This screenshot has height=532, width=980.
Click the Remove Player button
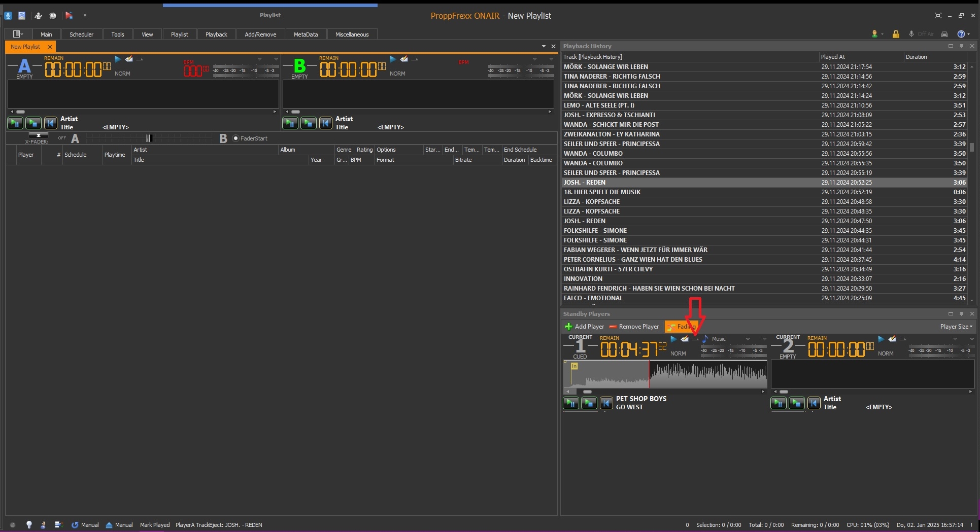(x=634, y=327)
